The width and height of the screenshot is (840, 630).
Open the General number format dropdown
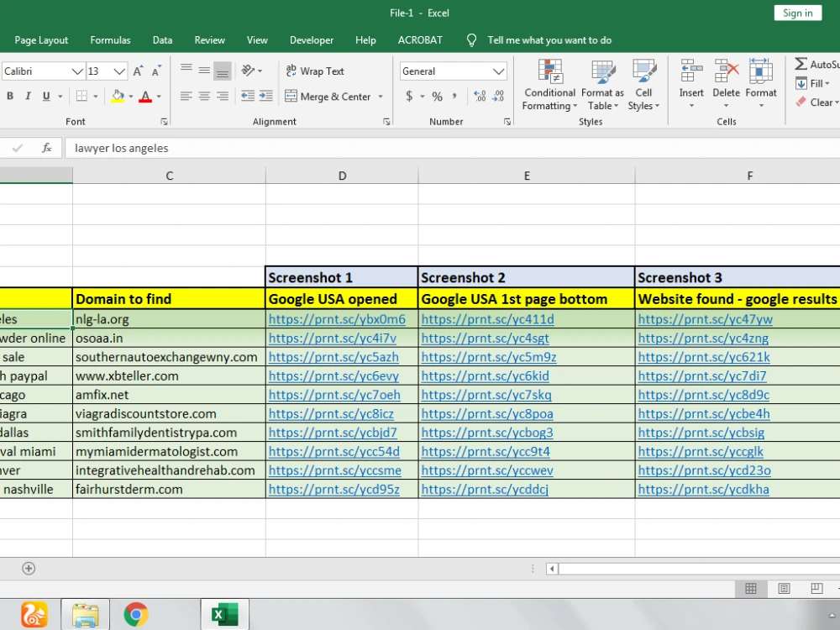499,71
